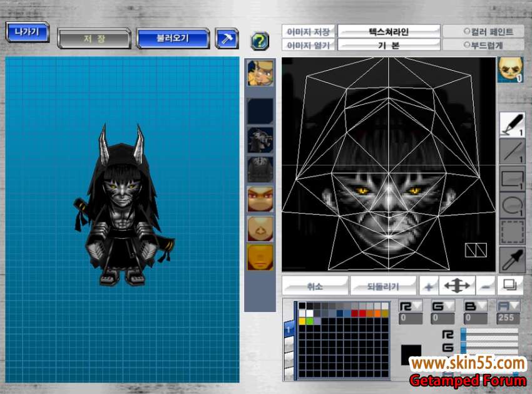
Task: Pick the green palette swatch
Action: (310, 321)
